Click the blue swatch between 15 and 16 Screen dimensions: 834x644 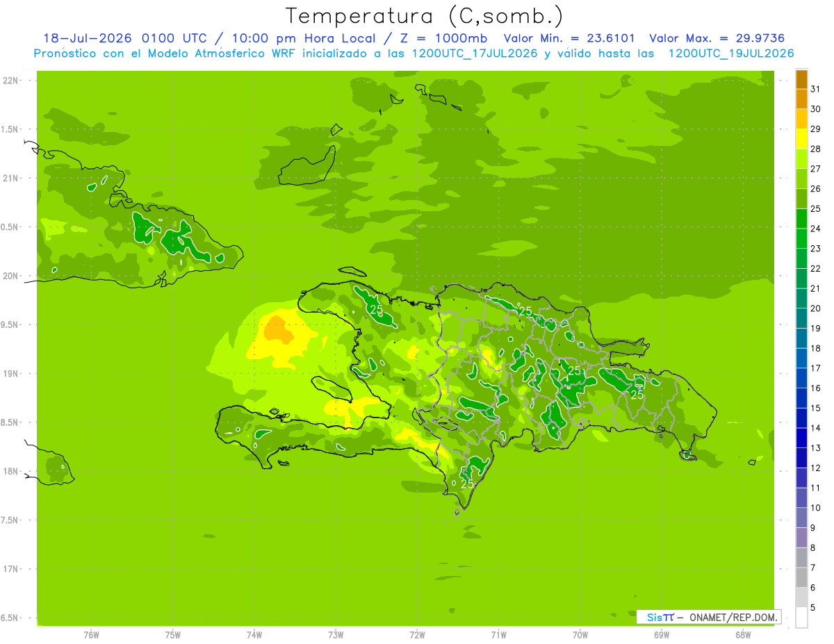[x=801, y=398]
